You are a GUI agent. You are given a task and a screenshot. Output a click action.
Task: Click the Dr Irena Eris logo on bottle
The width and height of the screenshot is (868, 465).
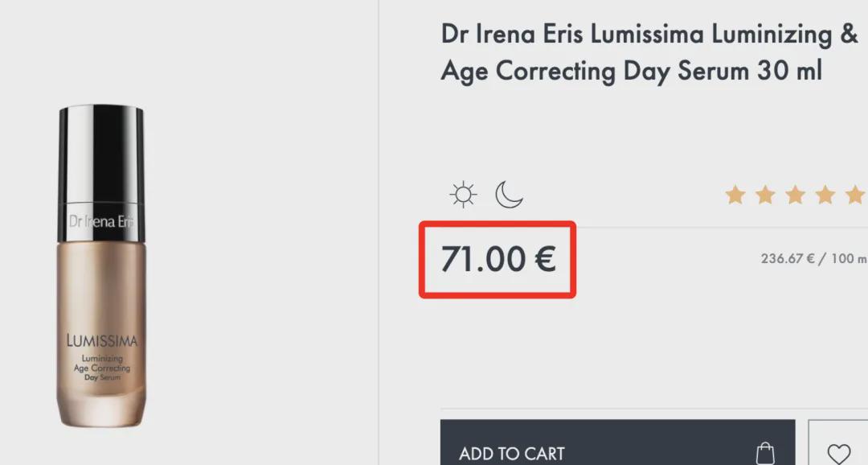pyautogui.click(x=101, y=222)
